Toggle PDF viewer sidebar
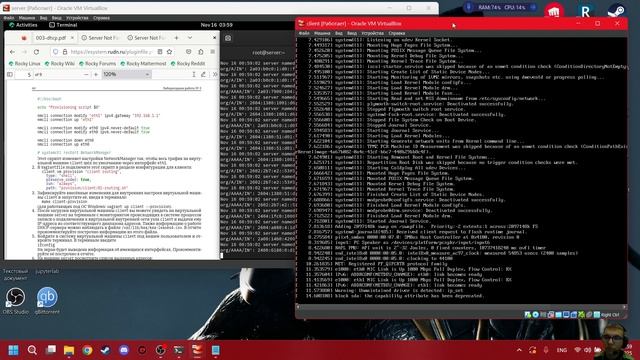 [x=10, y=75]
